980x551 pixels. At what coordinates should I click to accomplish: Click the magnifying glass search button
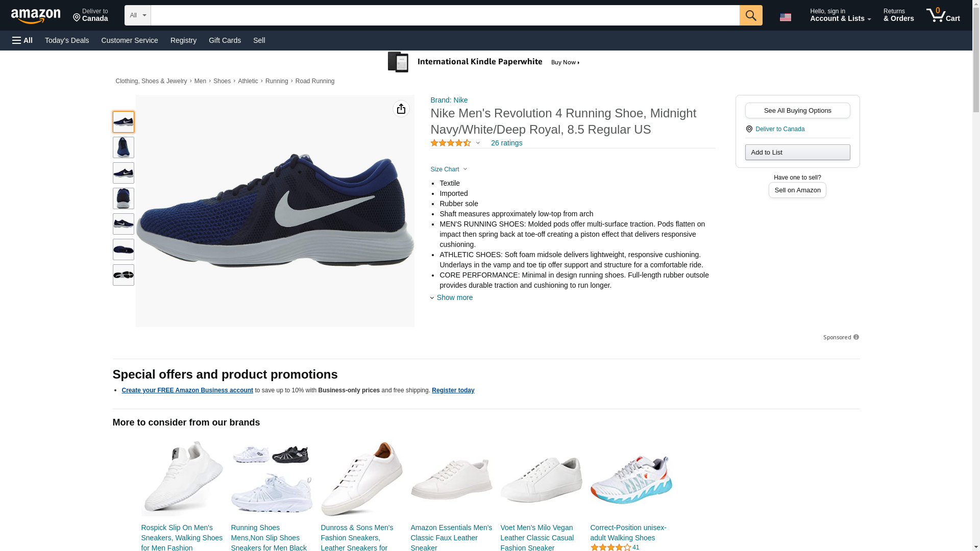tap(751, 15)
